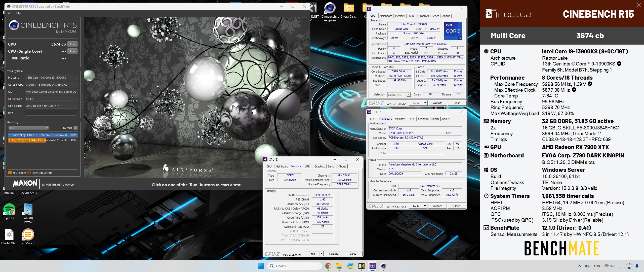The image size is (644, 272).
Task: Select ranking entry 8C/16T 3674
Action: click(43, 140)
